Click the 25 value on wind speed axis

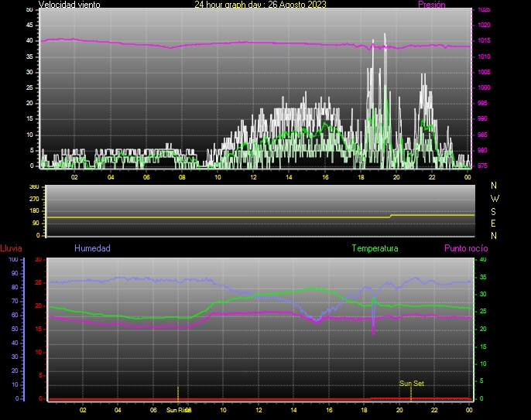29,87
